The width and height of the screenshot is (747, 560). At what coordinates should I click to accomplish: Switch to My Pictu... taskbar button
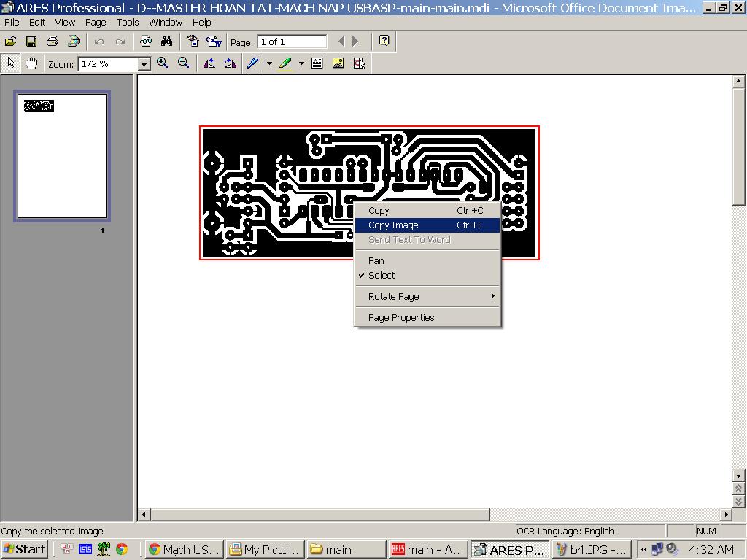[265, 550]
